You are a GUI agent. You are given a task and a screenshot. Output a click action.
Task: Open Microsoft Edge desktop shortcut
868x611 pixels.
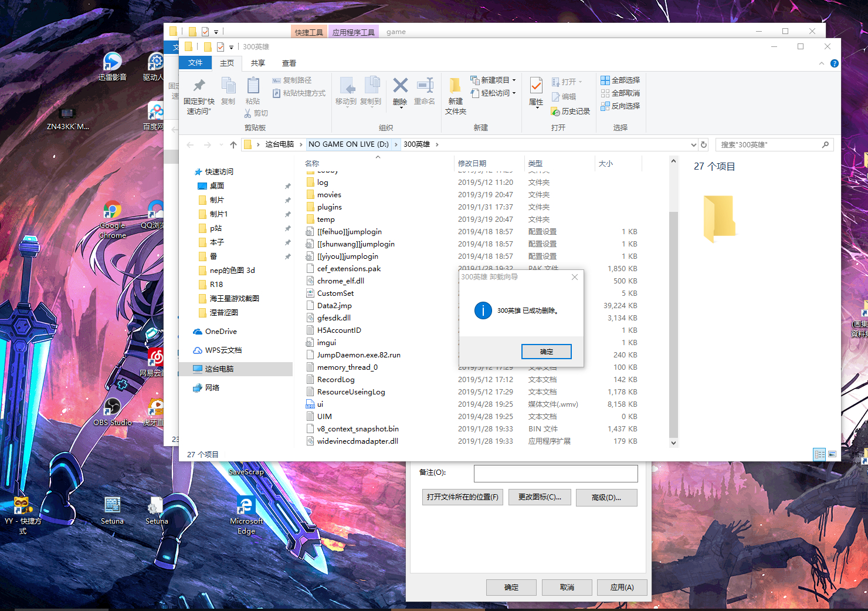(x=246, y=515)
